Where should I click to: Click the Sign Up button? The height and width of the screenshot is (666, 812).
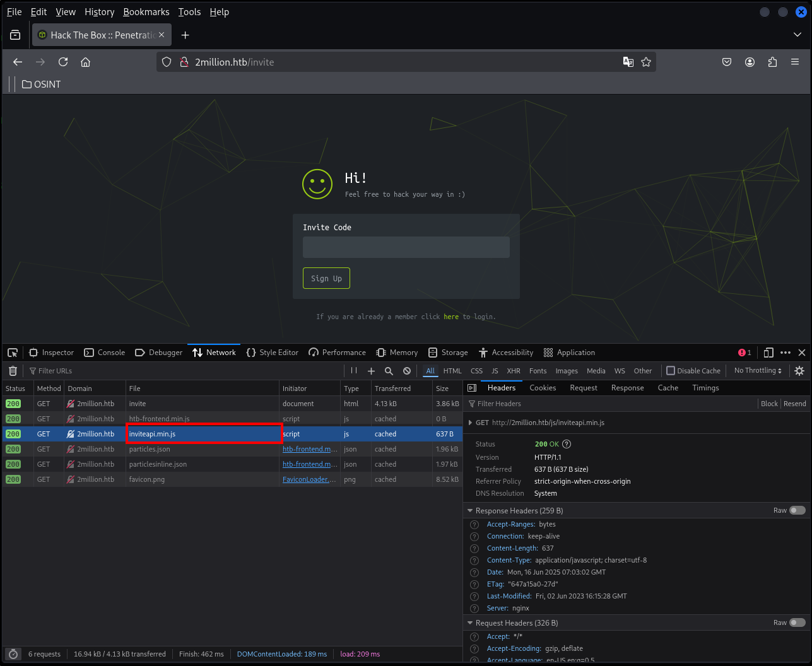[326, 278]
